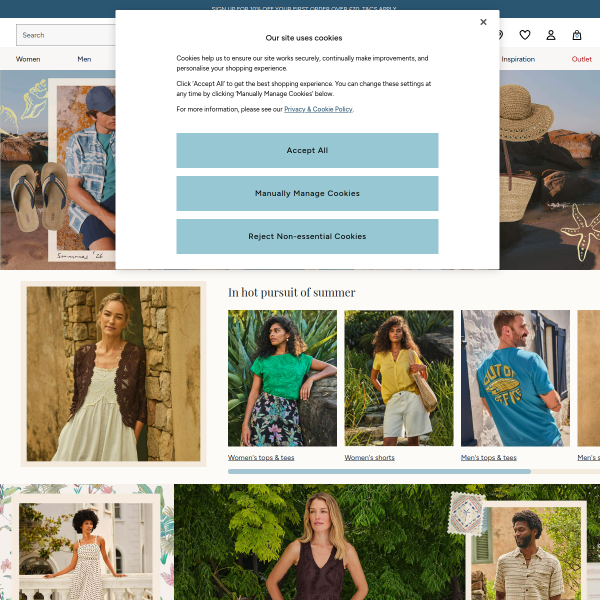Open the wishlist heart icon
600x600 pixels.
pos(525,35)
